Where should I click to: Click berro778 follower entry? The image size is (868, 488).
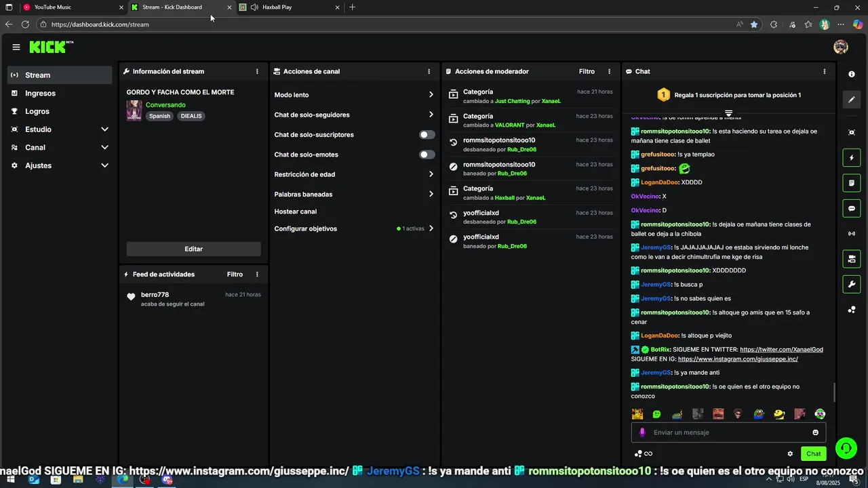pyautogui.click(x=193, y=299)
